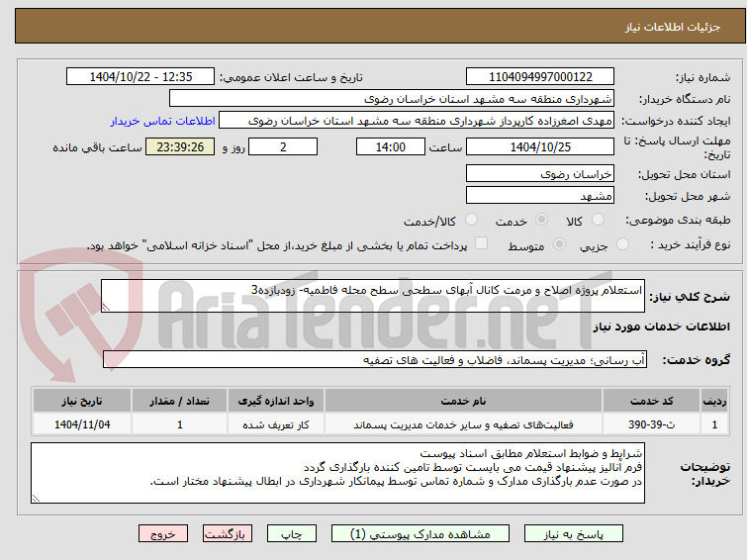The width and height of the screenshot is (747, 560).
Task: Click the اطلاعات خدمات مورد نیاز section title
Action: pyautogui.click(x=661, y=327)
